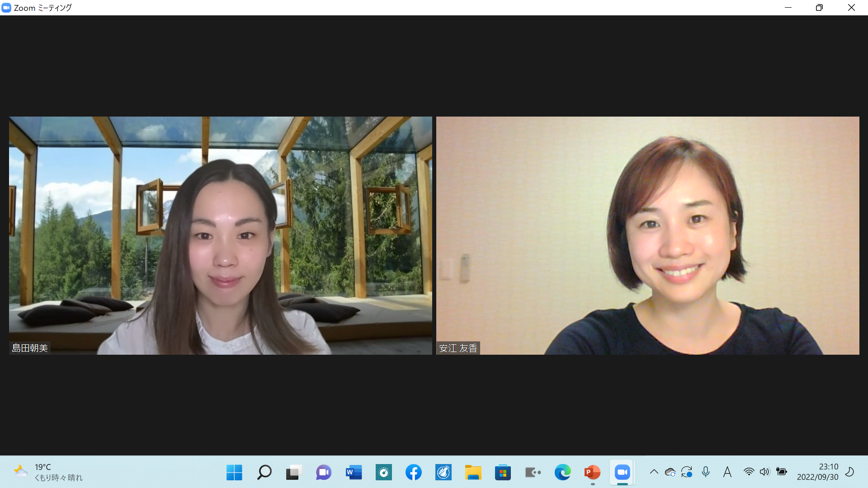Image resolution: width=868 pixels, height=488 pixels.
Task: Open Microsoft Store from taskbar
Action: [503, 473]
